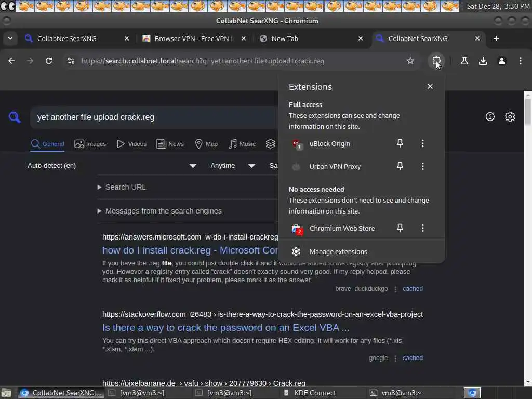This screenshot has width=532, height=399.
Task: Pin uBlock Origin to the toolbar
Action: [x=400, y=143]
